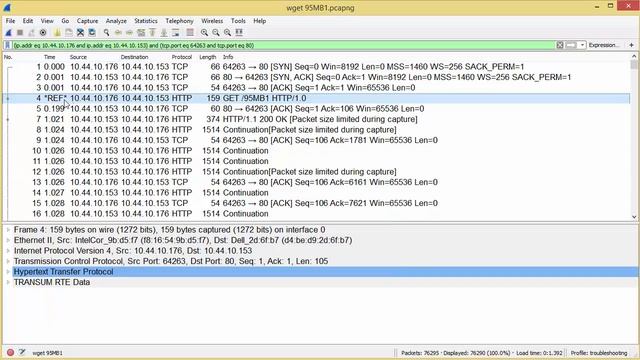The image size is (640, 360).
Task: Reset text to normal size icon
Action: 227,33
